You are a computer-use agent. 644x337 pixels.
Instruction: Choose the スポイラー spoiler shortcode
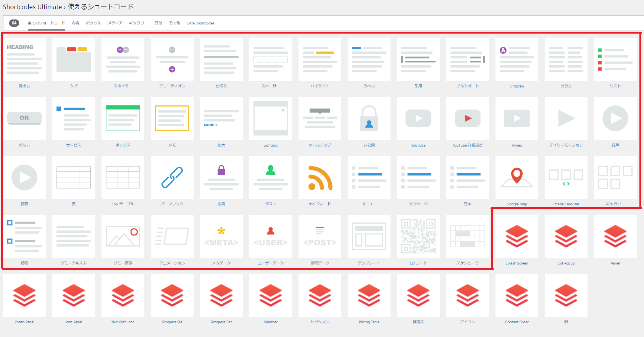[123, 60]
